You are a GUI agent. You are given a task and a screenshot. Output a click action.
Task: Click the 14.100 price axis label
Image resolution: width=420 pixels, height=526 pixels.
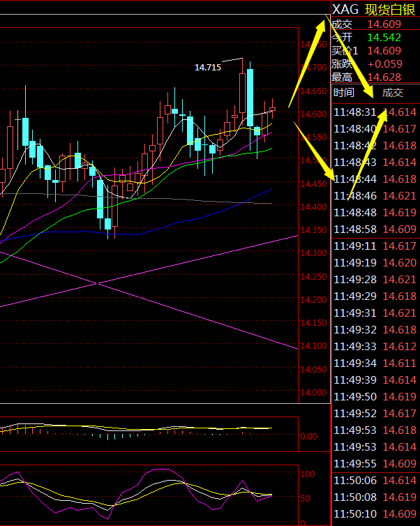click(x=313, y=346)
